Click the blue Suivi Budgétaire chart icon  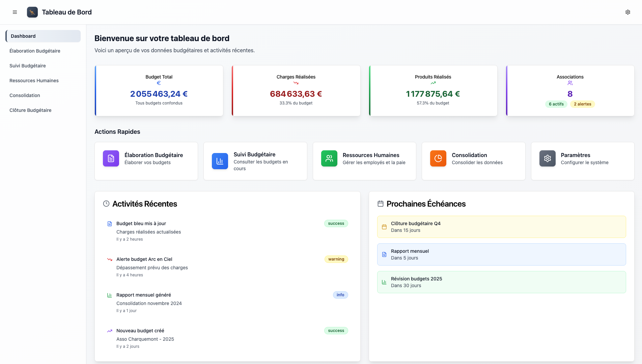[220, 161]
